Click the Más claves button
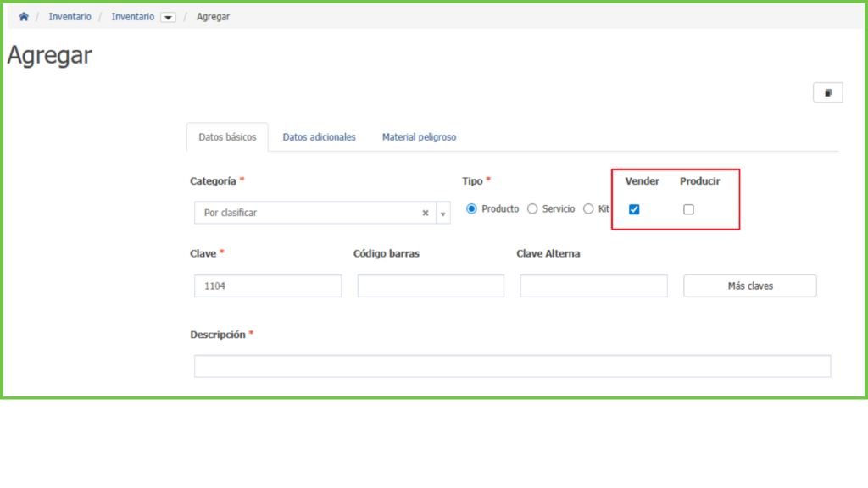This screenshot has width=868, height=488. (x=750, y=286)
